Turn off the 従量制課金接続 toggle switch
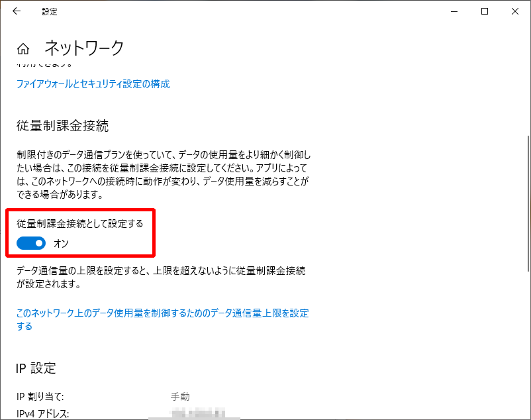This screenshot has height=420, width=531. (x=31, y=243)
